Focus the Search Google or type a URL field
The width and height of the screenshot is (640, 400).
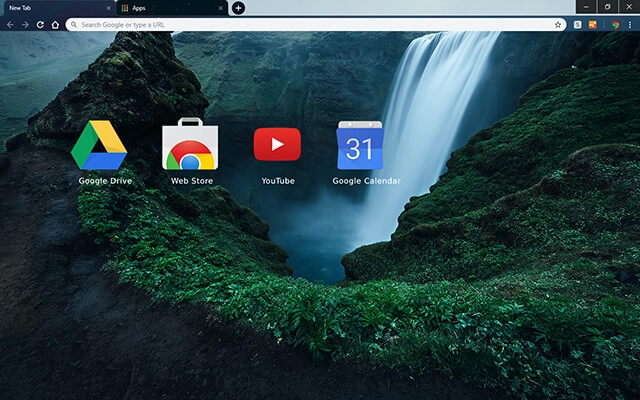coord(316,24)
